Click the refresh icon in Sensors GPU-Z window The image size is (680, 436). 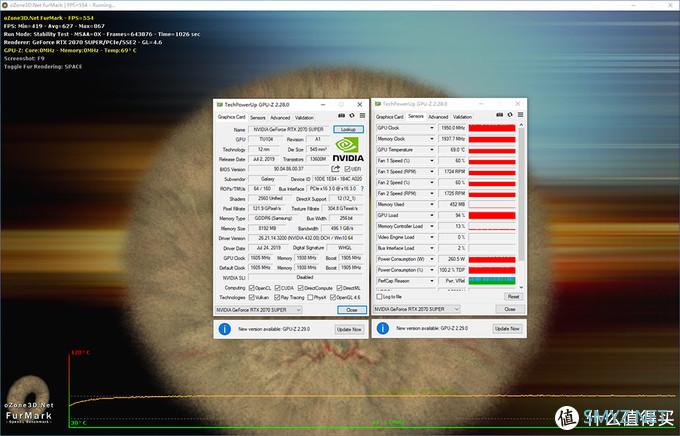pyautogui.click(x=510, y=115)
